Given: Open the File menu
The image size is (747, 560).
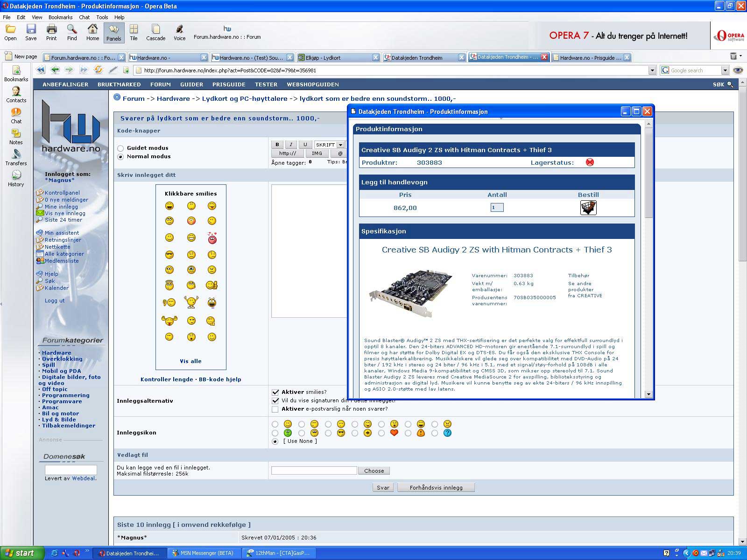Looking at the screenshot, I should pyautogui.click(x=7, y=17).
